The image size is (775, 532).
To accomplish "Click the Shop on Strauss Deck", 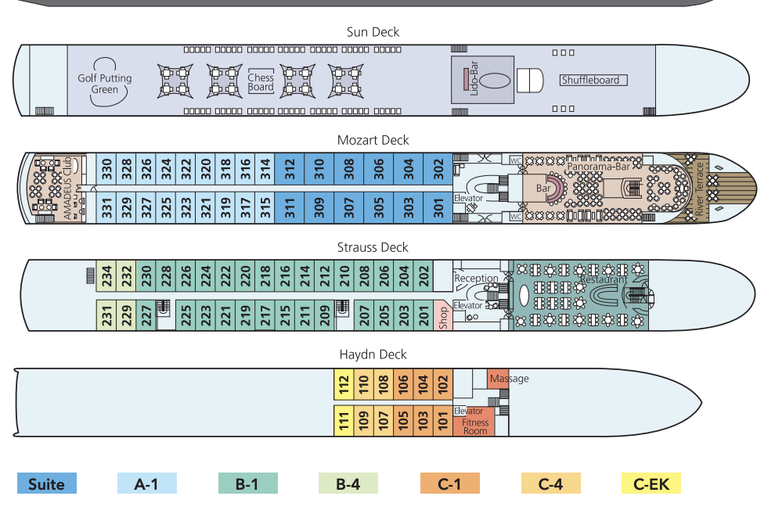I will [443, 316].
